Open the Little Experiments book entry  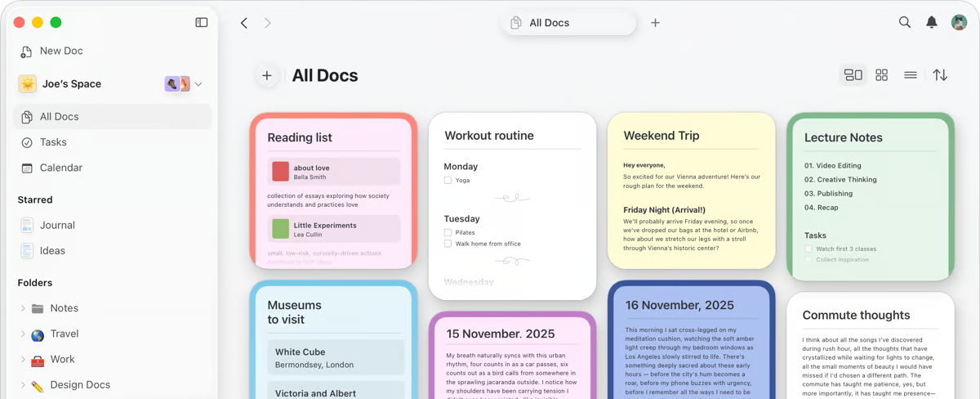pyautogui.click(x=334, y=229)
